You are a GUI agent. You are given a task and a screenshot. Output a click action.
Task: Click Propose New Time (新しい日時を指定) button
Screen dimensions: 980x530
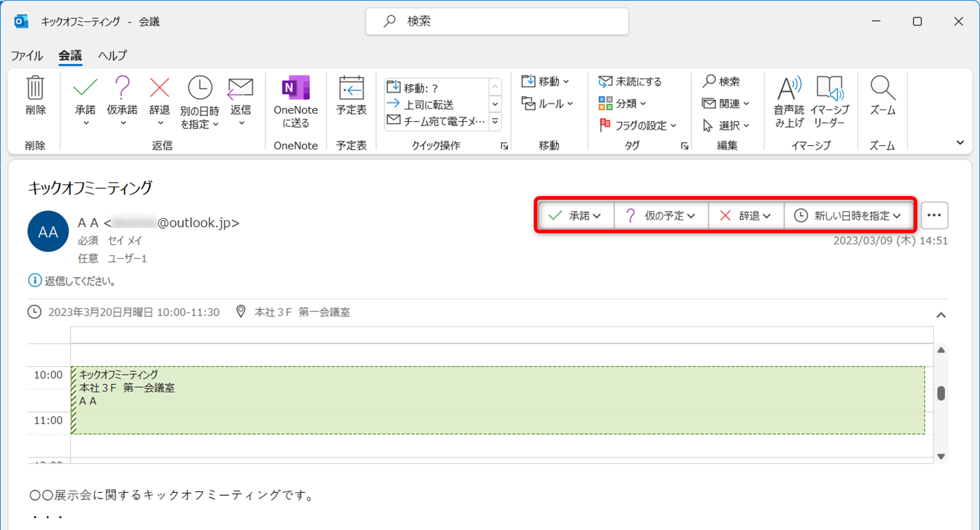[848, 216]
